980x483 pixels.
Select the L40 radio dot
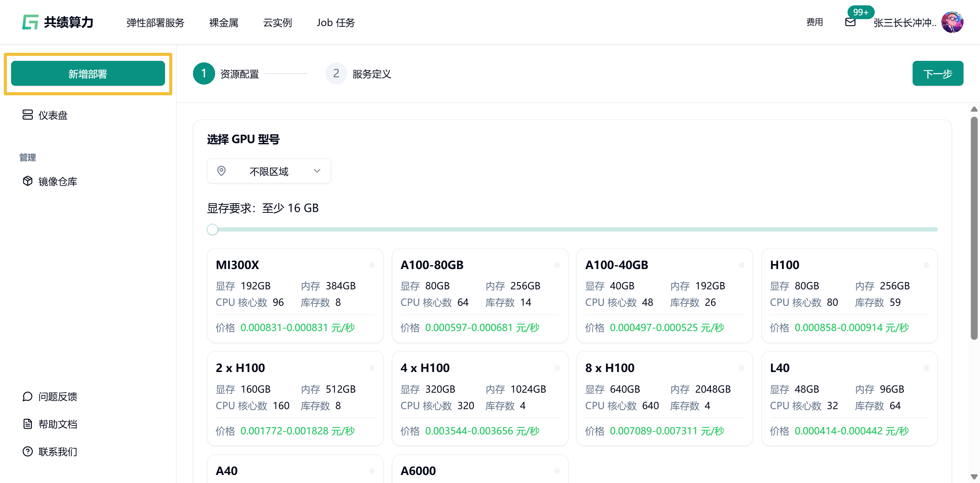click(926, 368)
